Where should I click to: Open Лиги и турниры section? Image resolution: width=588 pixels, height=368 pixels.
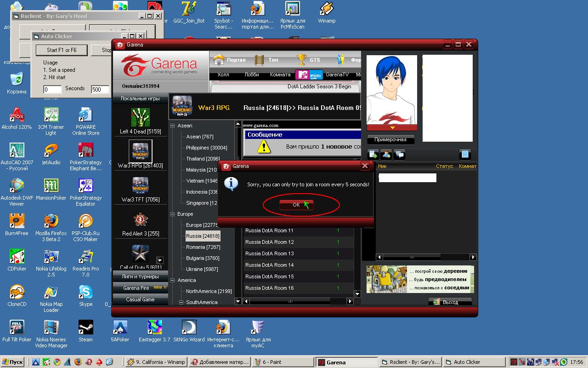click(x=140, y=276)
